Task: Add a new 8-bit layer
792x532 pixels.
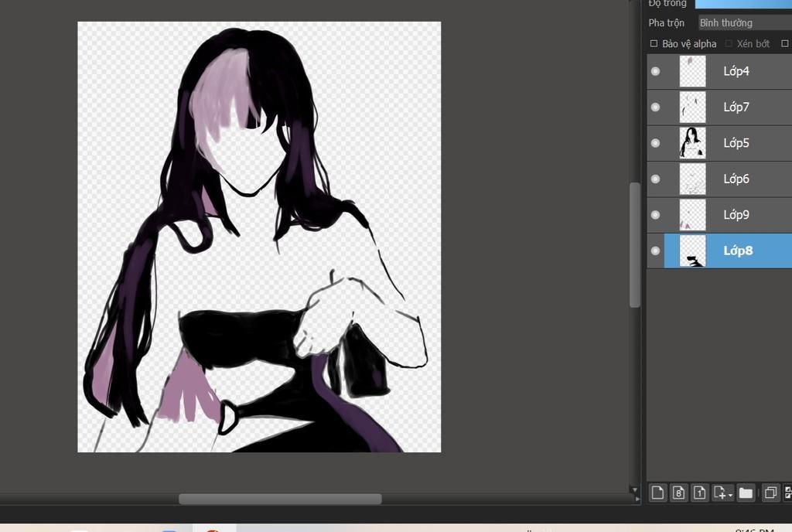Action: [678, 493]
